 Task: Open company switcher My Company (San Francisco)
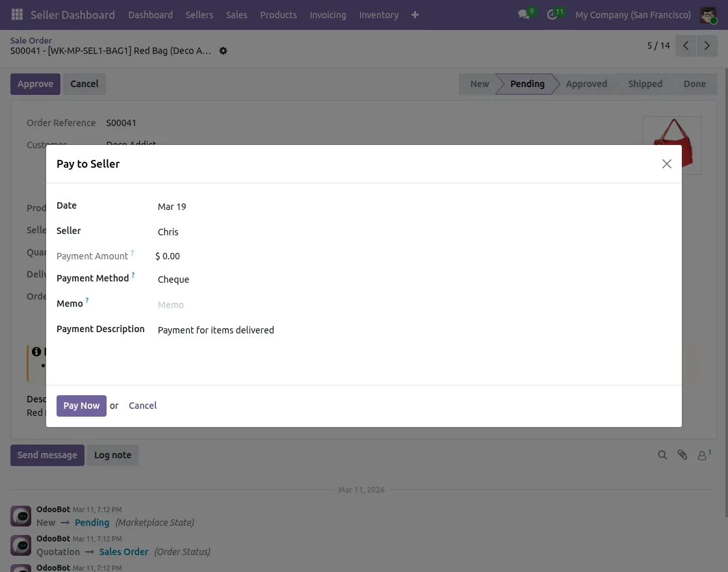pyautogui.click(x=633, y=15)
